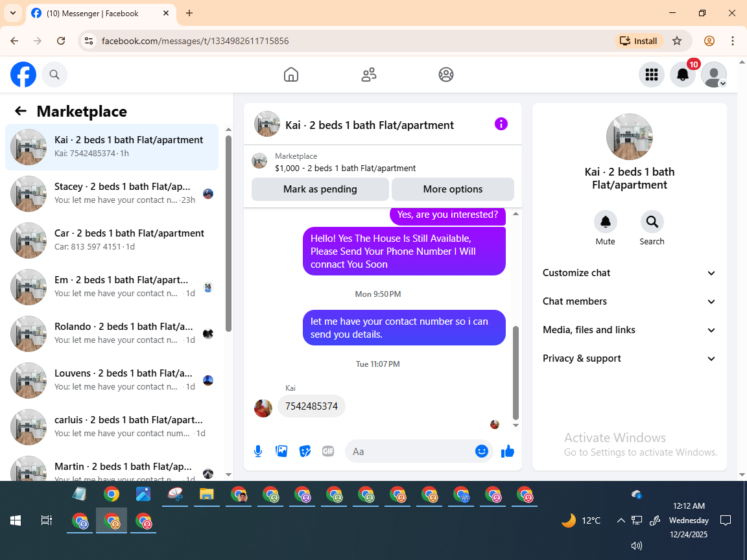747x560 pixels.
Task: Expand Customize chat section
Action: [629, 273]
